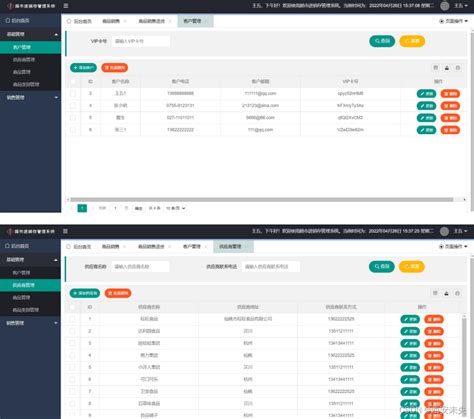The image size is (474, 419).
Task: Close 商品销售 tab in customer page
Action: [125, 21]
